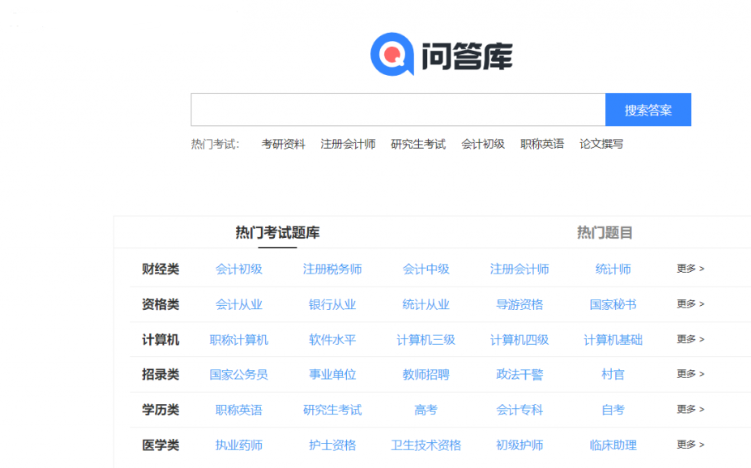Image resolution: width=751 pixels, height=468 pixels.
Task: Open the 卫生技术资格 question bank
Action: tap(426, 445)
